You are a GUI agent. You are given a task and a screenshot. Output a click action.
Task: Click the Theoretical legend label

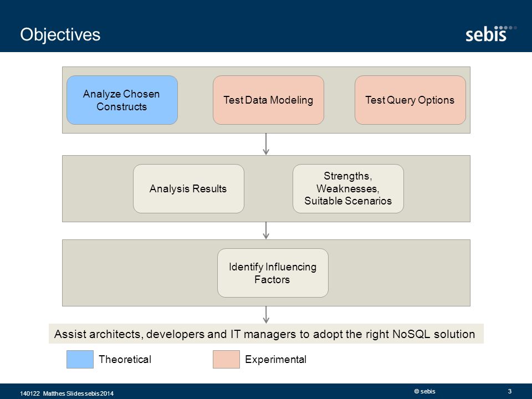[x=125, y=359]
